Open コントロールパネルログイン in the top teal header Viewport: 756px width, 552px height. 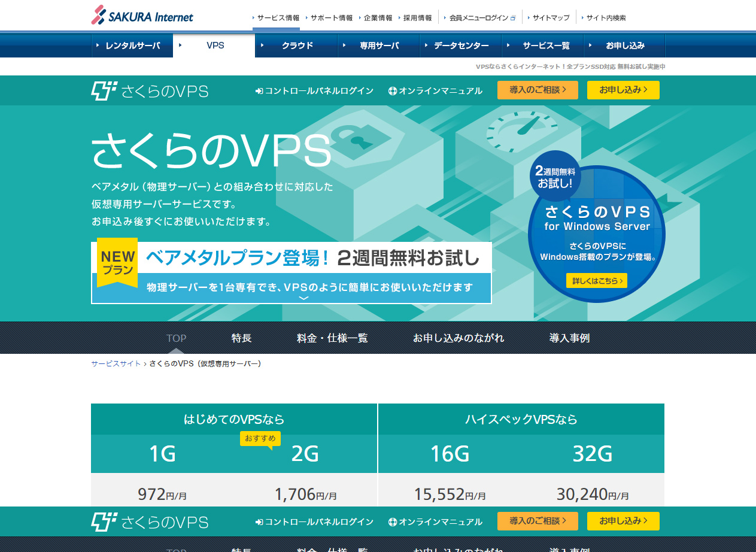[314, 91]
